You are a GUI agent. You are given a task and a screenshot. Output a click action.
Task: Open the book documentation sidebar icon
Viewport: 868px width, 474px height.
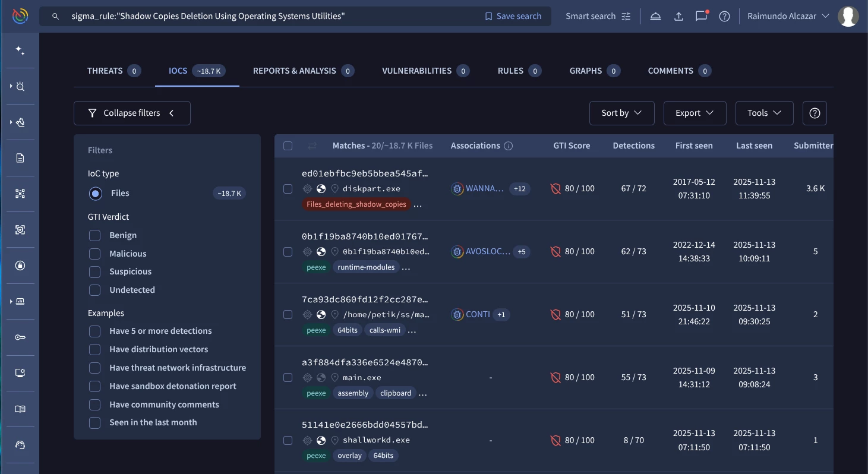pos(20,409)
